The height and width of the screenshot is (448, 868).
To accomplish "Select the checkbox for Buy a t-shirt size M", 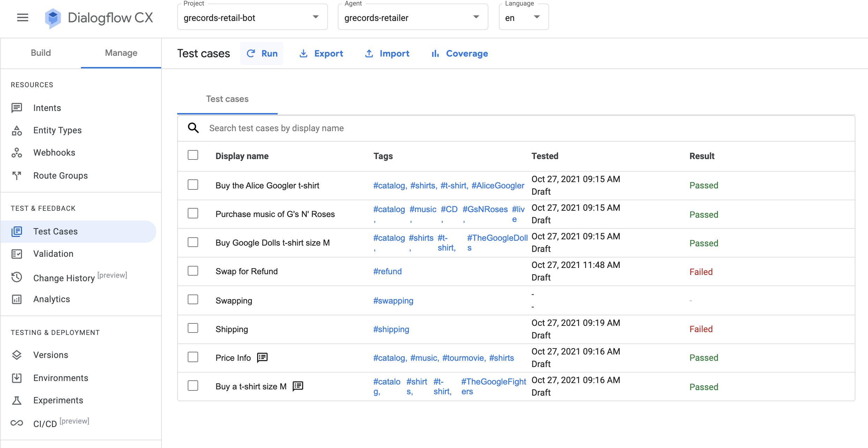I will pyautogui.click(x=193, y=386).
